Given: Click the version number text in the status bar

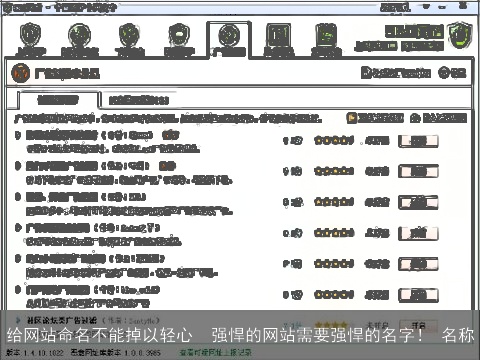Looking at the screenshot, I should (35, 352).
